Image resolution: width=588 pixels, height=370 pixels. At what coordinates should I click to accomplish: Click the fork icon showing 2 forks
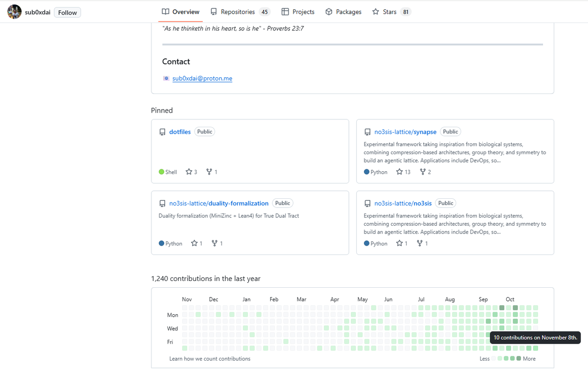pyautogui.click(x=423, y=172)
